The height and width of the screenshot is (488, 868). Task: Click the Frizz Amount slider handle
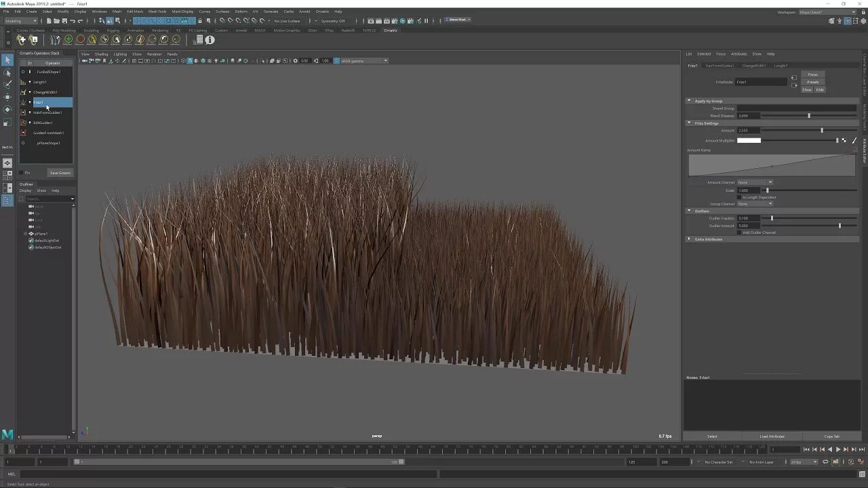[x=822, y=130]
